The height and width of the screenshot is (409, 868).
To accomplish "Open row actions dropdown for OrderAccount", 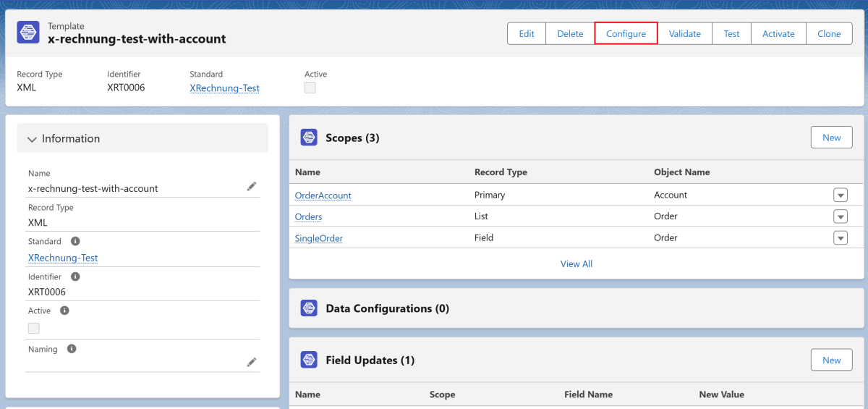I will (840, 195).
